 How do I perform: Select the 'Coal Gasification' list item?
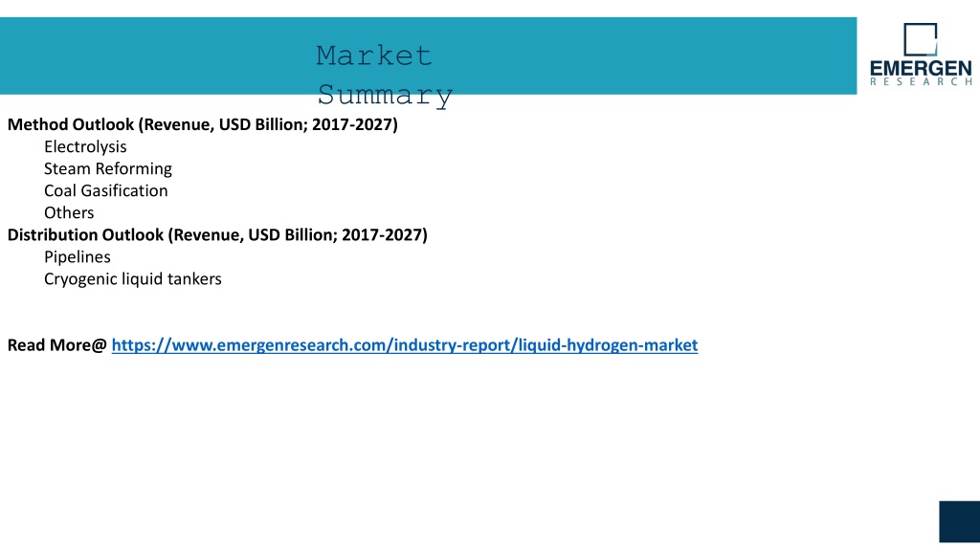pyautogui.click(x=105, y=190)
